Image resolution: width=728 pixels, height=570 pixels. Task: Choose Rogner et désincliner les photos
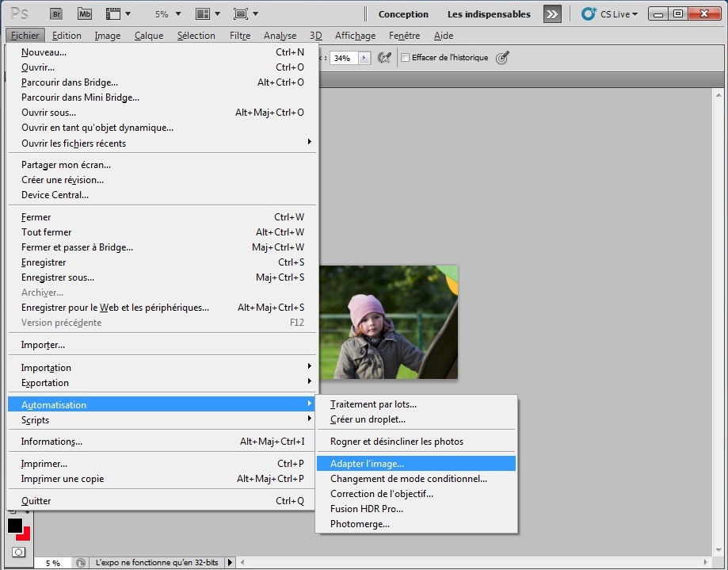417,442
